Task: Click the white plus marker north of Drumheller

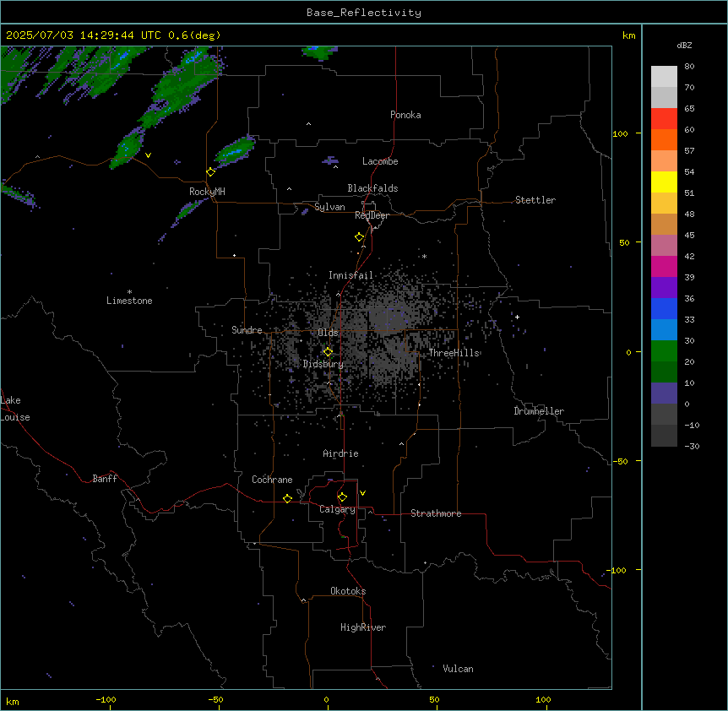Action: point(517,317)
